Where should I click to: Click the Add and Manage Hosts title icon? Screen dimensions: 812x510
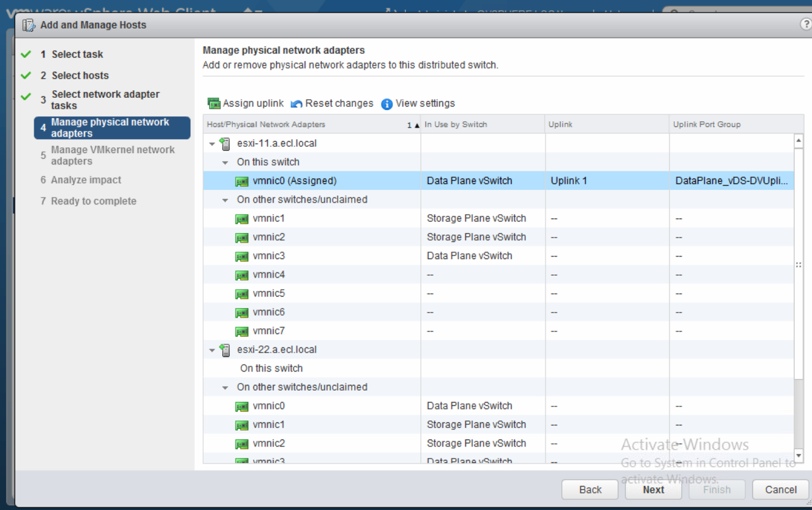click(29, 25)
